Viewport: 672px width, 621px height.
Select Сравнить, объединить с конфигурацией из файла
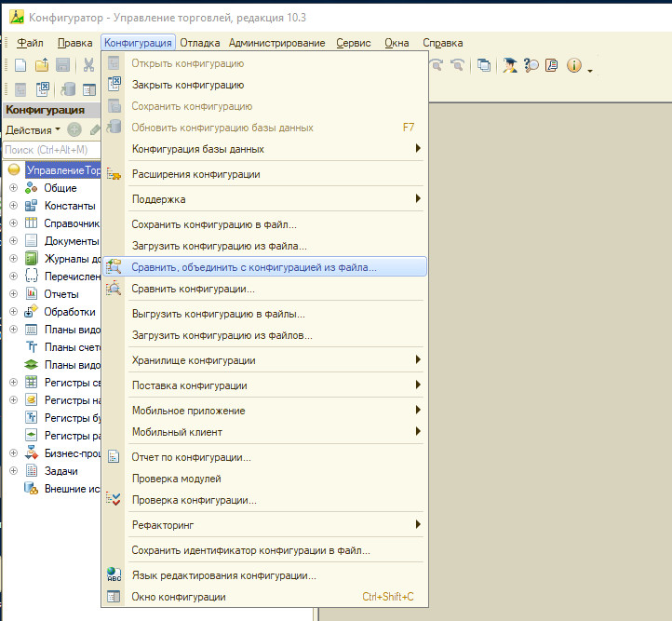[x=254, y=267]
